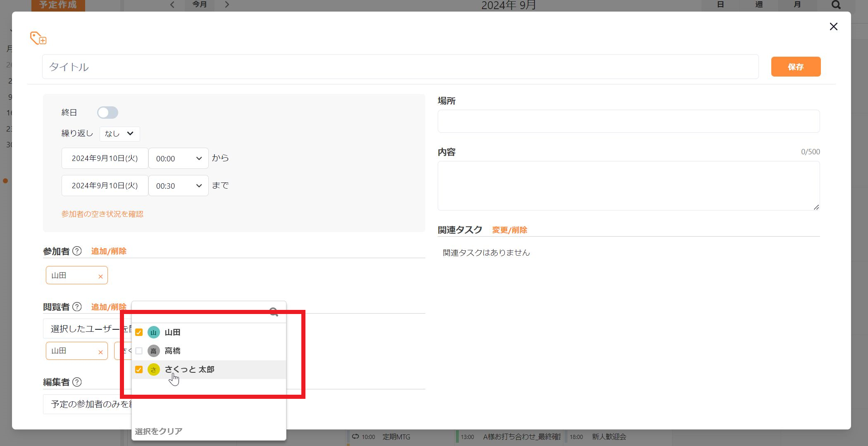
Task: Remove 山田 from the participants list
Action: tap(100, 276)
